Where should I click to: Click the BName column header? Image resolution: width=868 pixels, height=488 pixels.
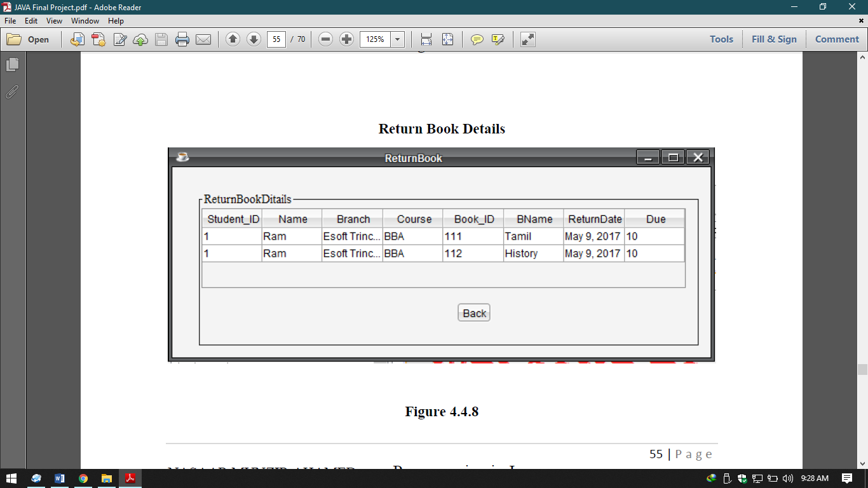tap(534, 219)
